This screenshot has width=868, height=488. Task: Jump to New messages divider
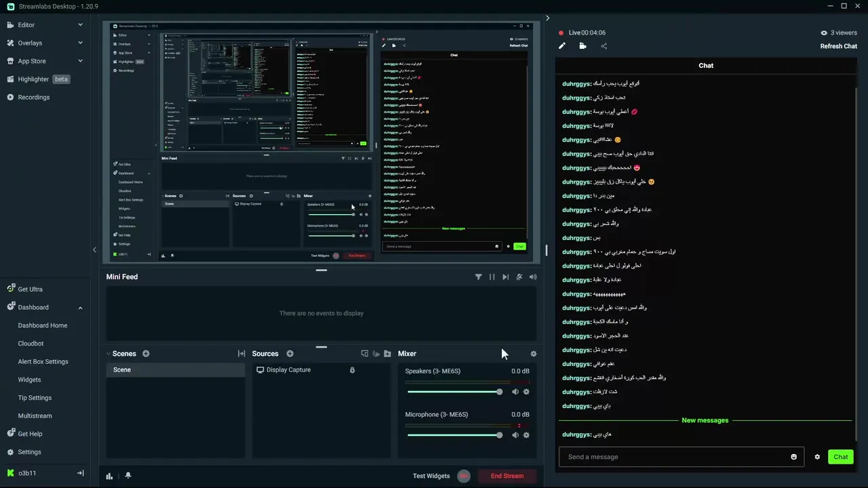(705, 420)
